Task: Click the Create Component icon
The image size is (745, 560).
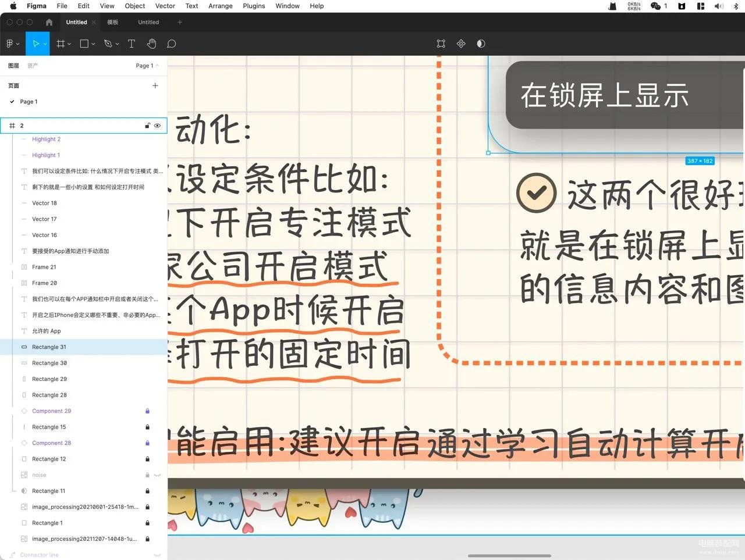Action: [461, 44]
